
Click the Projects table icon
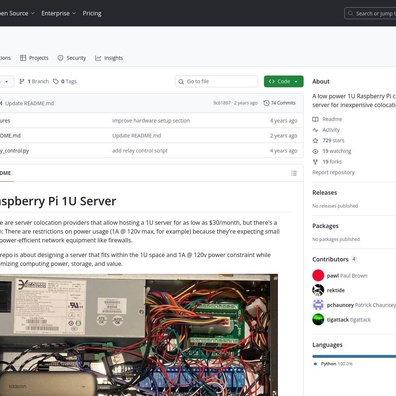(23, 58)
